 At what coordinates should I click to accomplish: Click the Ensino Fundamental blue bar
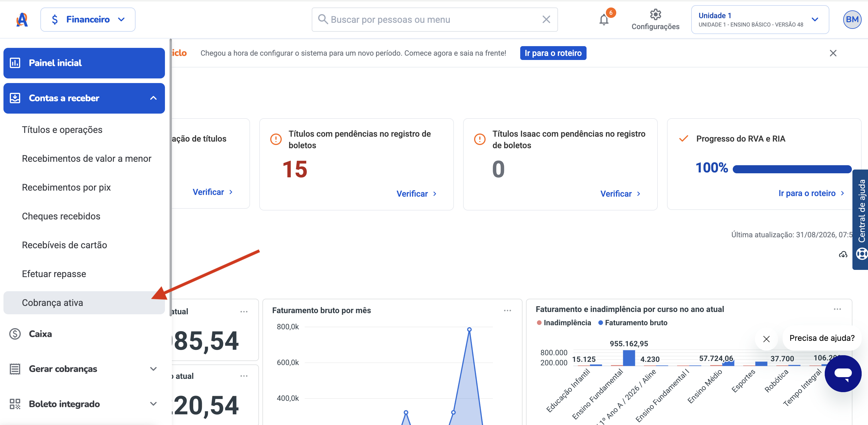point(629,358)
